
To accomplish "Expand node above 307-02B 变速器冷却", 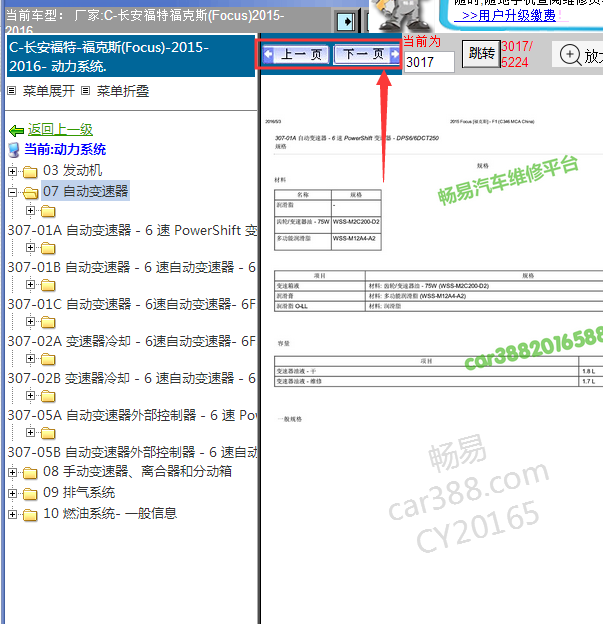I will click(30, 359).
